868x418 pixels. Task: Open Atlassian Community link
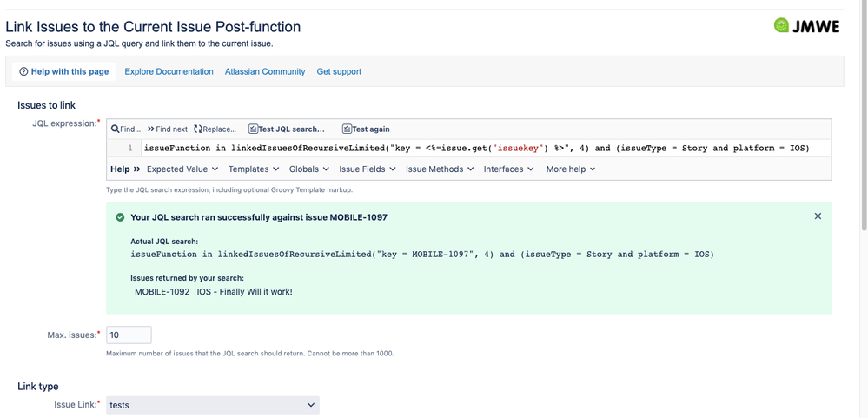(x=265, y=71)
